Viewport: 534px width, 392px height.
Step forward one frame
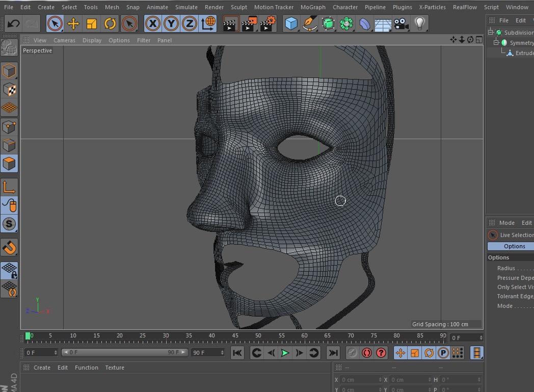click(299, 353)
